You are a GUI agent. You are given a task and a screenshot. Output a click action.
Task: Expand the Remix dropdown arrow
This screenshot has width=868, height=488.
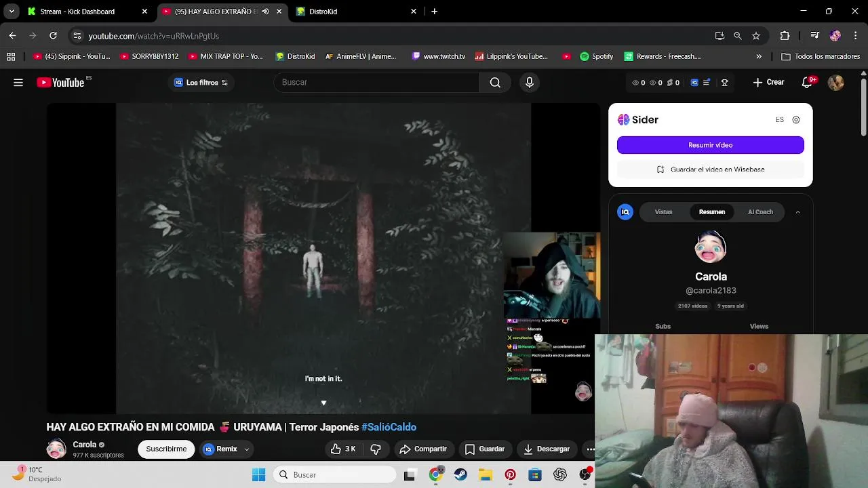[247, 449]
